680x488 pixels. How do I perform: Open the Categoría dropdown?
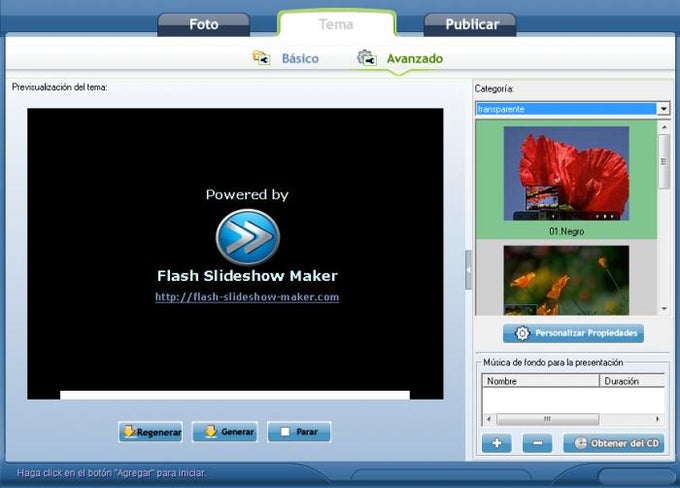point(664,109)
